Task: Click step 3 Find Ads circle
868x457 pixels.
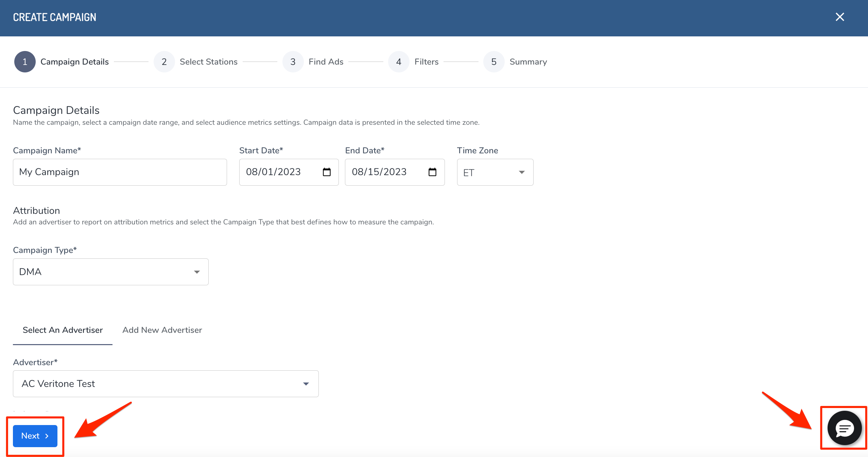Action: 293,62
